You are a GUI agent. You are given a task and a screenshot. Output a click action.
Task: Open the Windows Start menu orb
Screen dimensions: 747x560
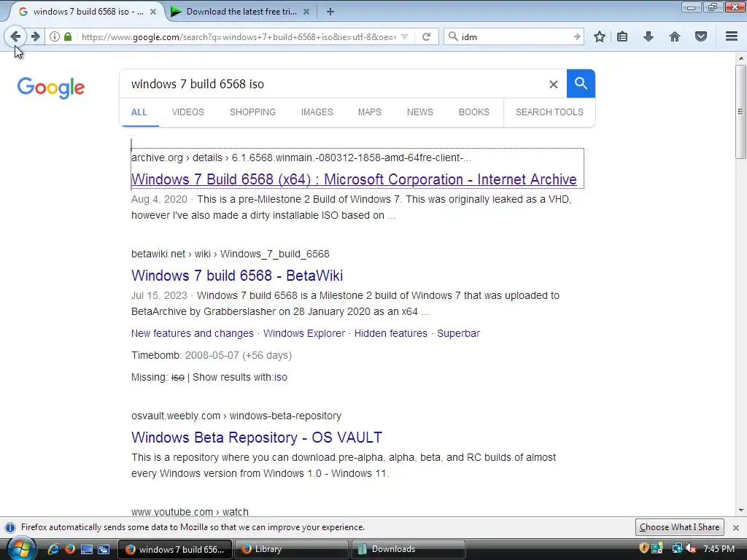tap(21, 548)
